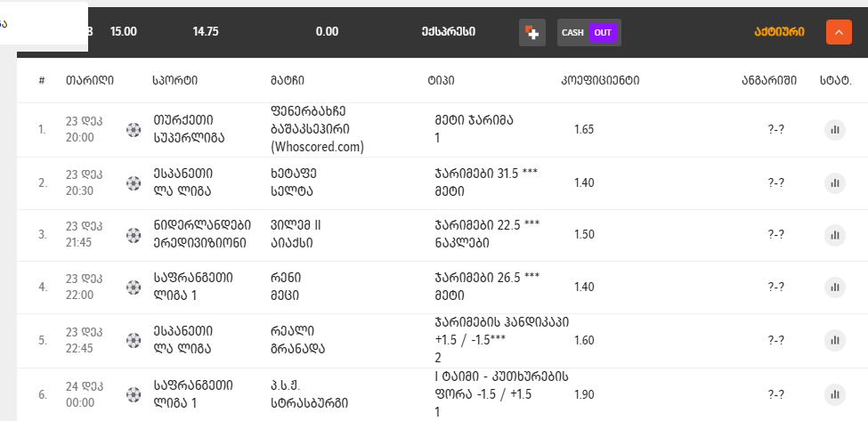Click the football icon beside ნიდერლანდები ერედივიზიონი
This screenshot has height=421, width=868.
pyautogui.click(x=134, y=235)
